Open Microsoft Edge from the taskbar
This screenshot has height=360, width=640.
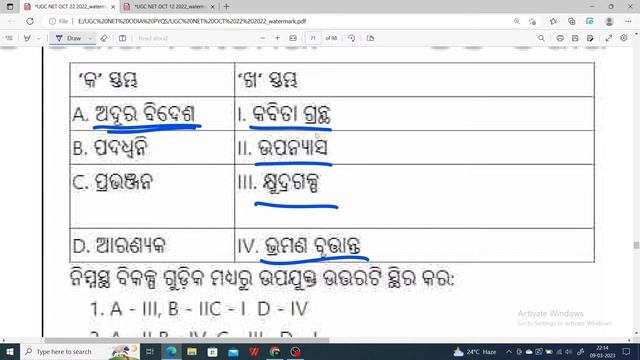tap(171, 351)
